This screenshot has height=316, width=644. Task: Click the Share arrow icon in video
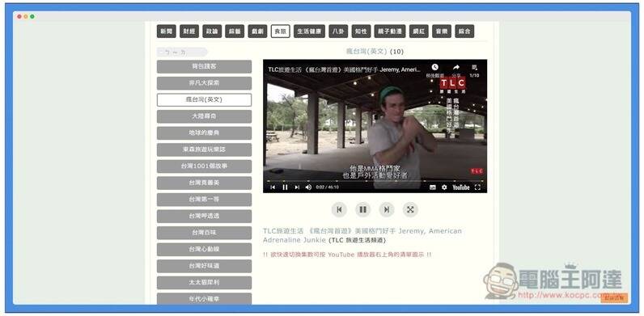[455, 67]
